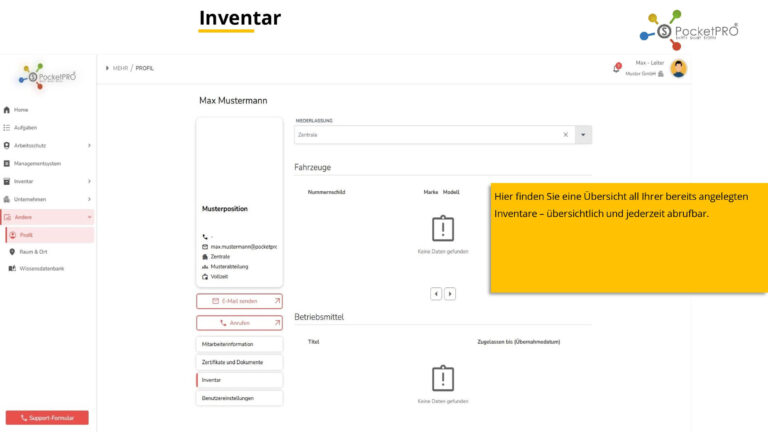Expand the Unternehmen sidebar menu

(89, 199)
